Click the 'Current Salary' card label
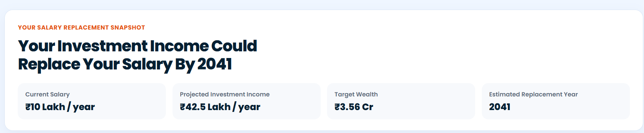This screenshot has height=133, width=644. [x=47, y=94]
